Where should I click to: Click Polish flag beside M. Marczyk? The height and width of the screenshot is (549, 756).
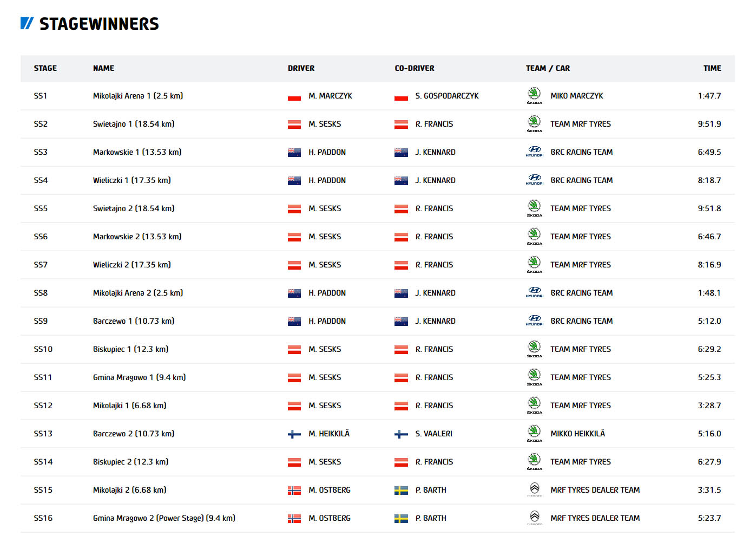pyautogui.click(x=294, y=96)
